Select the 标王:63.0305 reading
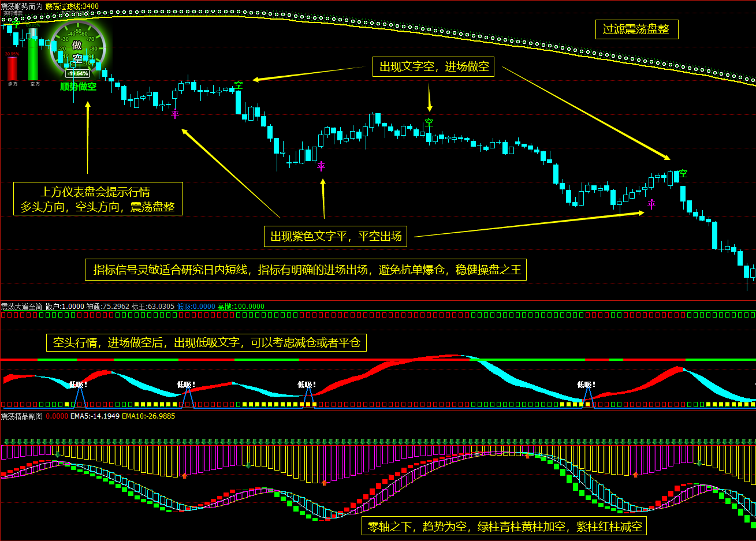756x541 pixels. click(x=153, y=307)
